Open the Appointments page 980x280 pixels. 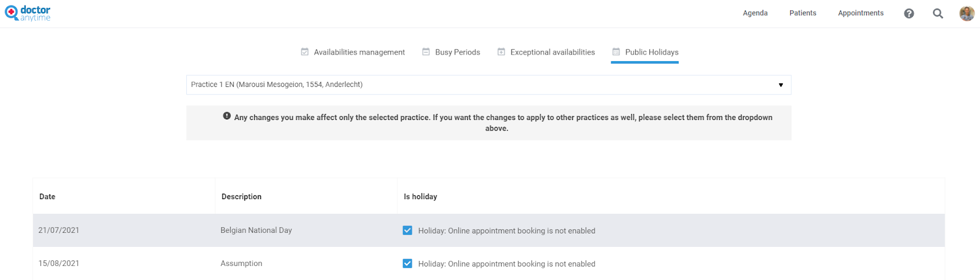[861, 13]
